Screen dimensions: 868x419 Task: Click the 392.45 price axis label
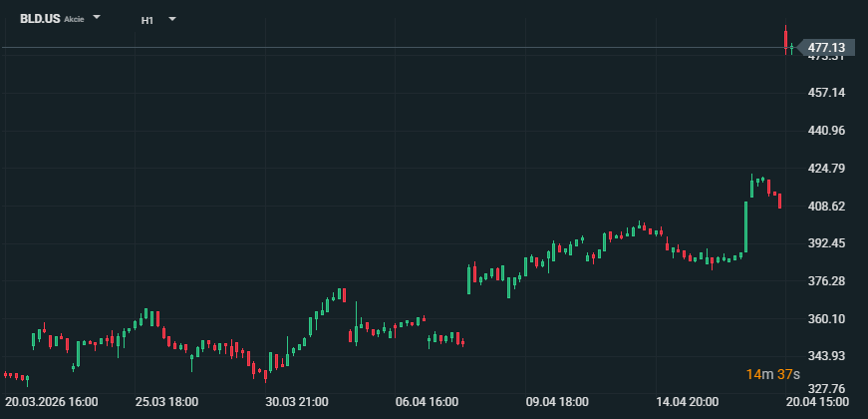tap(826, 243)
